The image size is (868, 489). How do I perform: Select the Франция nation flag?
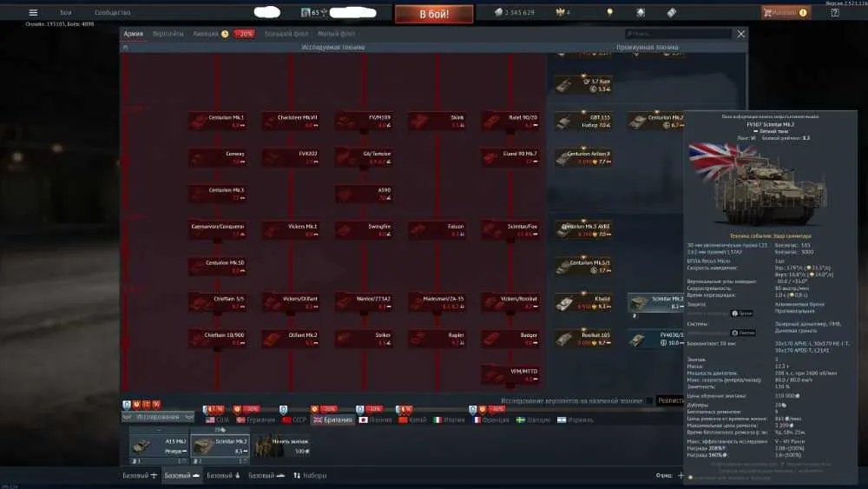pyautogui.click(x=491, y=420)
